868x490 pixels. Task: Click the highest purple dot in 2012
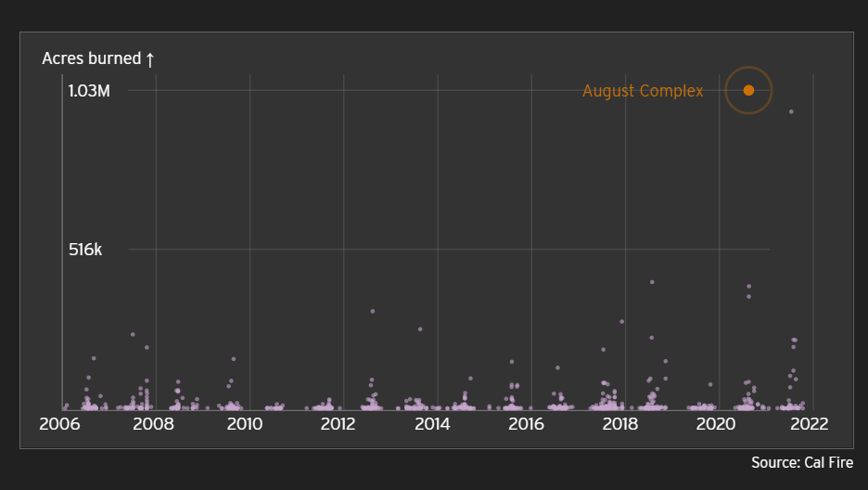pos(372,311)
